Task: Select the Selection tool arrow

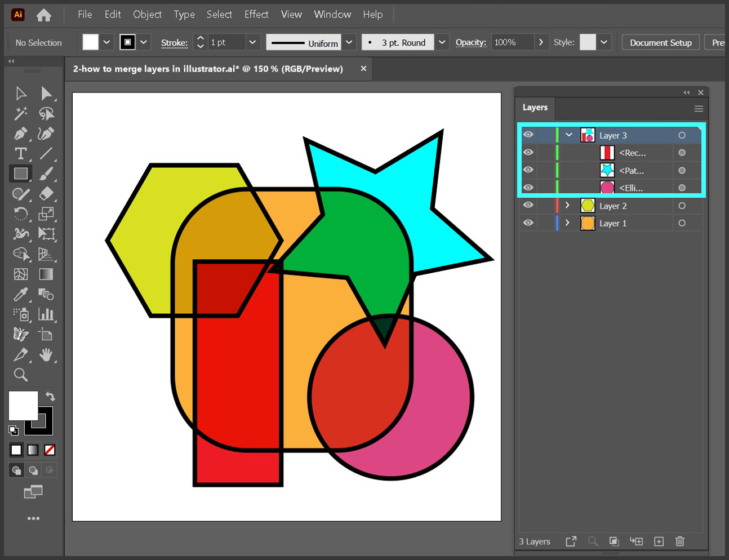Action: pos(21,94)
